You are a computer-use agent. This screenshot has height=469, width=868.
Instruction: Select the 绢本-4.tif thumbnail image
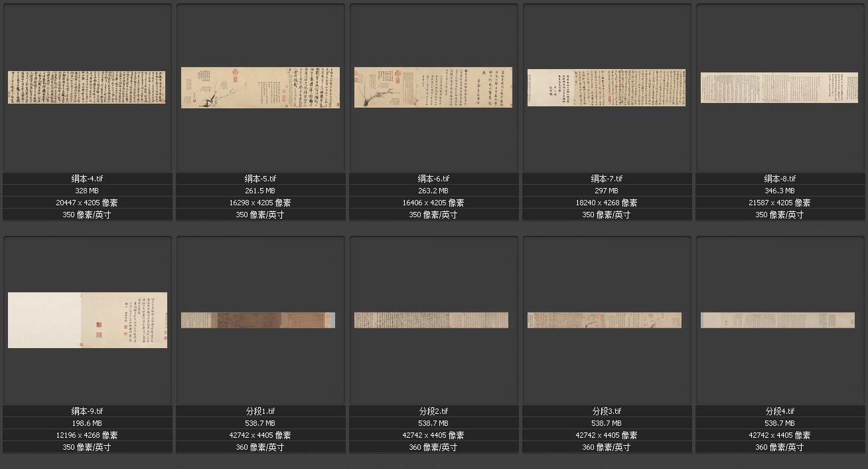(87, 87)
